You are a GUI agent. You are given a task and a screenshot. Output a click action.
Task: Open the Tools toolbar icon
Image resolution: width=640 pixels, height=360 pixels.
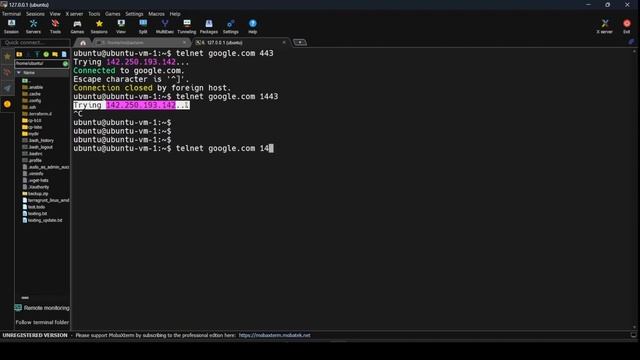point(55,27)
